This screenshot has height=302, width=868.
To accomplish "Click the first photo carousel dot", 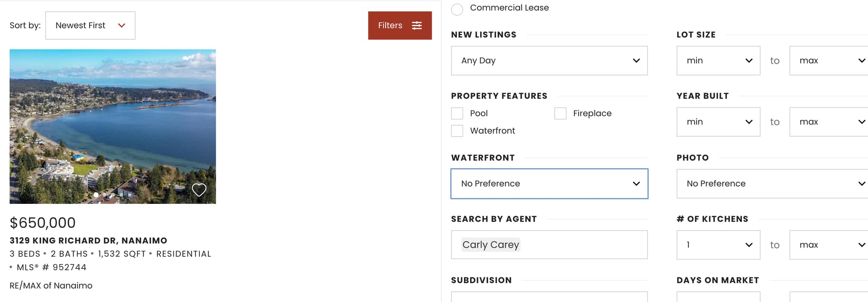I will pyautogui.click(x=96, y=195).
